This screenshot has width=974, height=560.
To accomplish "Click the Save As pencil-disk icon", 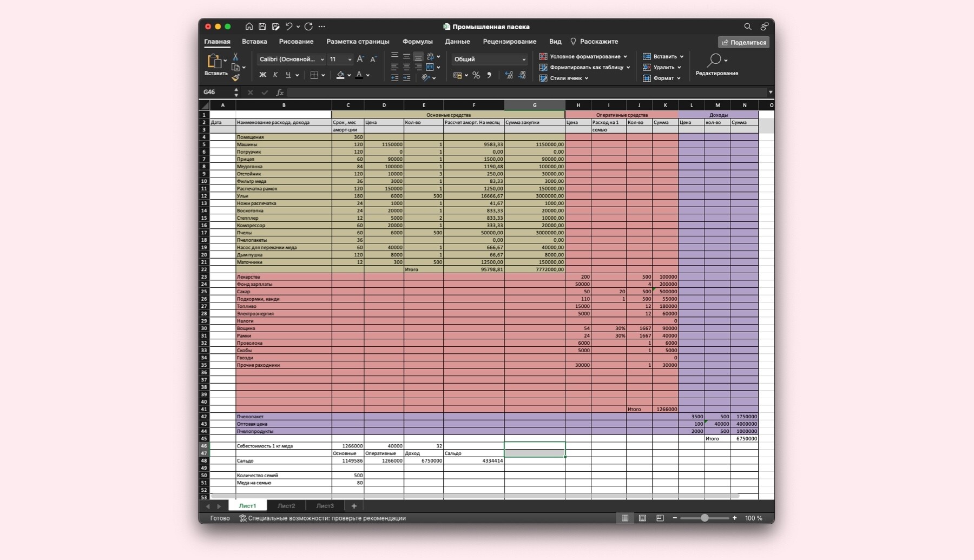I will 276,27.
